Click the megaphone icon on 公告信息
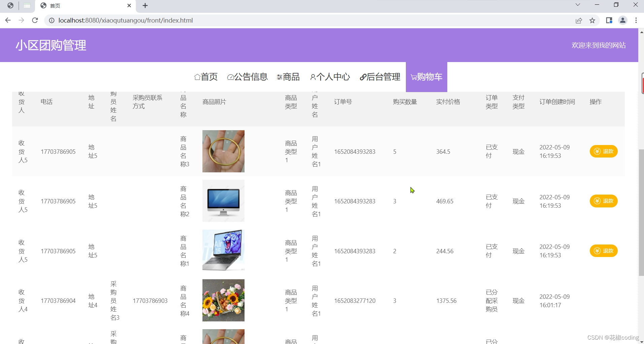 pos(230,77)
